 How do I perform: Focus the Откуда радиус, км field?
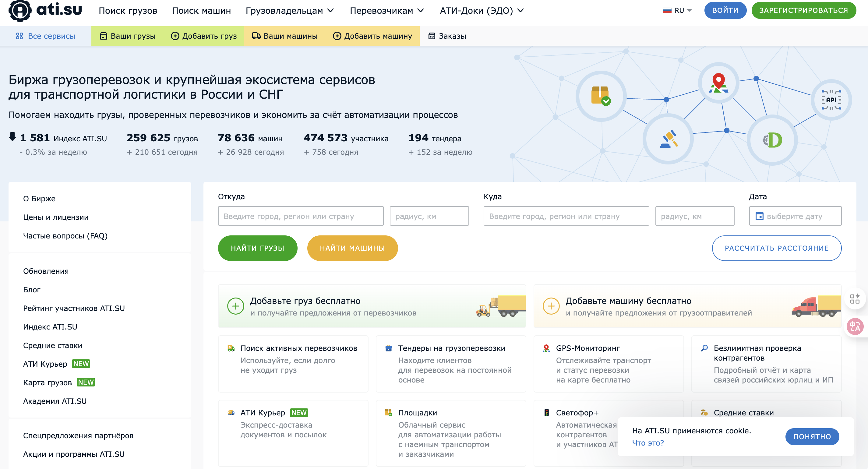click(x=429, y=216)
